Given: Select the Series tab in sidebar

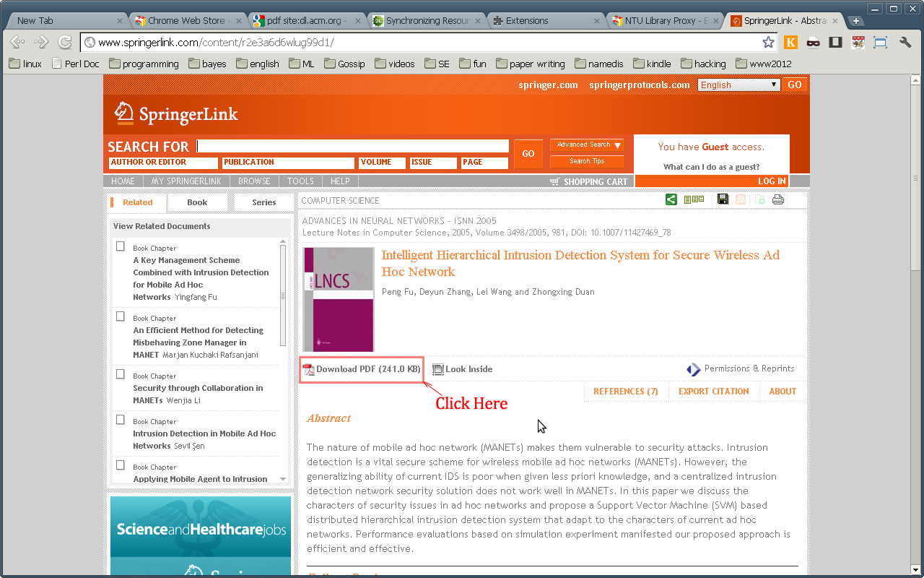Looking at the screenshot, I should pyautogui.click(x=263, y=202).
